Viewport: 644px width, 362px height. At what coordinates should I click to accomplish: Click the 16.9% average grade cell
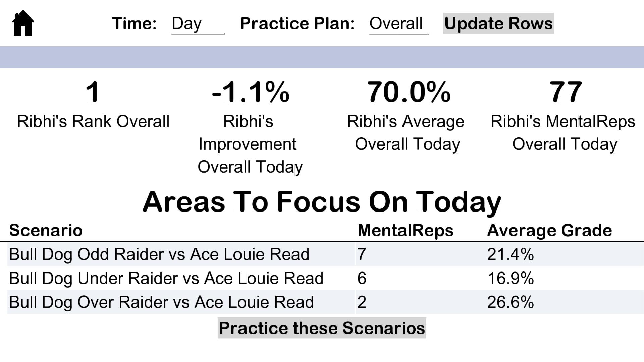tap(510, 278)
